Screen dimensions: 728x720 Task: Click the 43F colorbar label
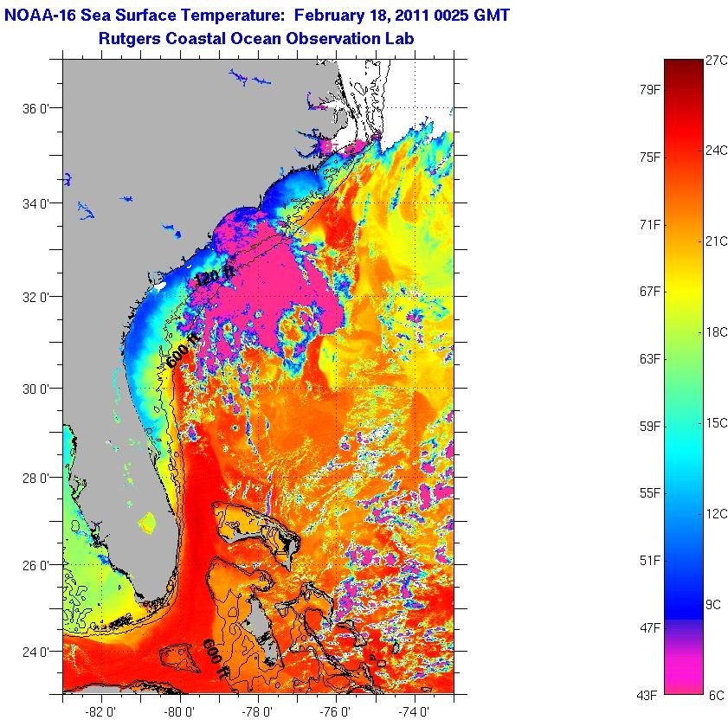coord(647,696)
